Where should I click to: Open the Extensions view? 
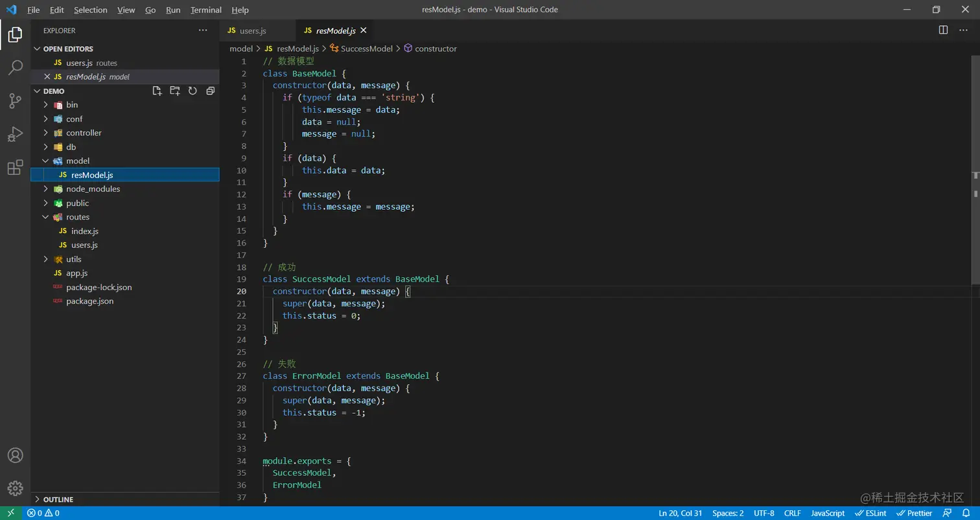[x=15, y=168]
